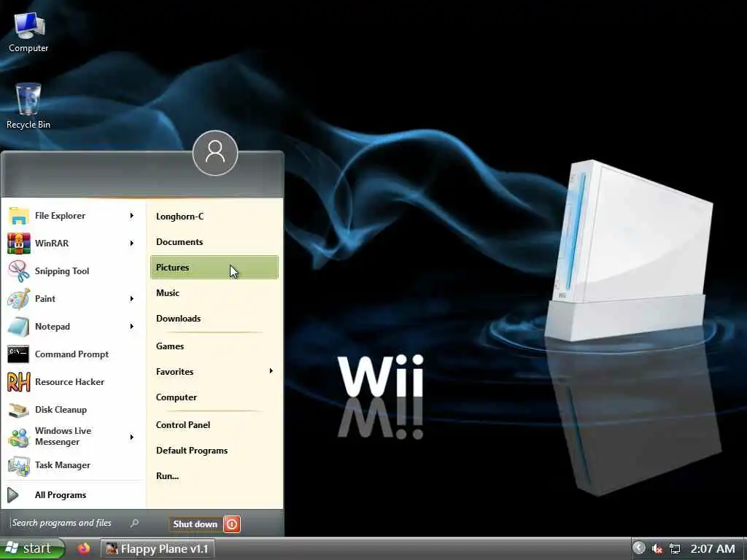
Task: Click the Snipping Tool scissors icon
Action: 18,271
